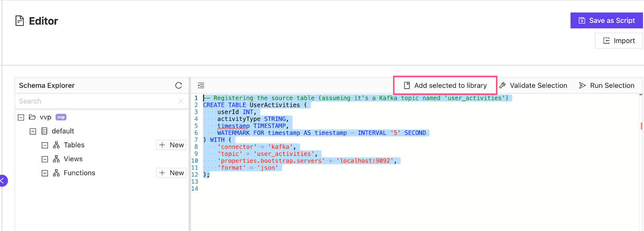The image size is (644, 231).
Task: Click the format code indent icon
Action: [x=201, y=85]
